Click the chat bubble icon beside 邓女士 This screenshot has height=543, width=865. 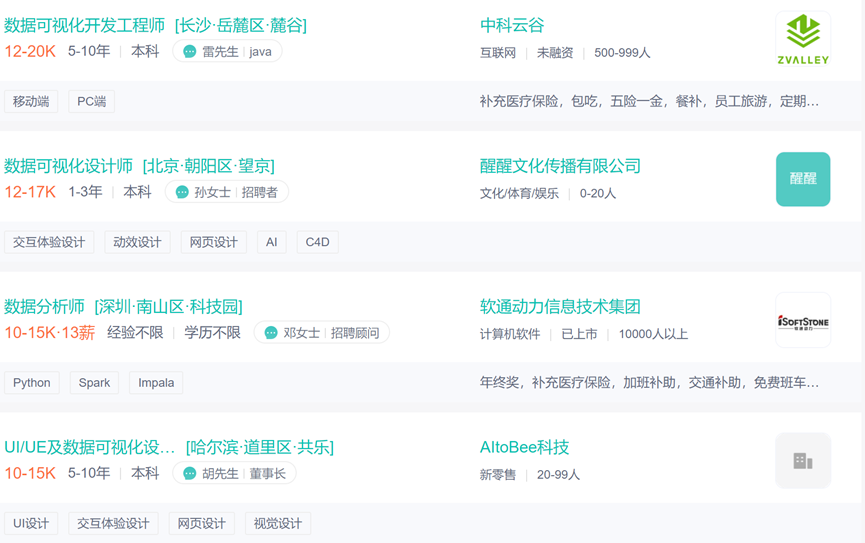point(270,333)
